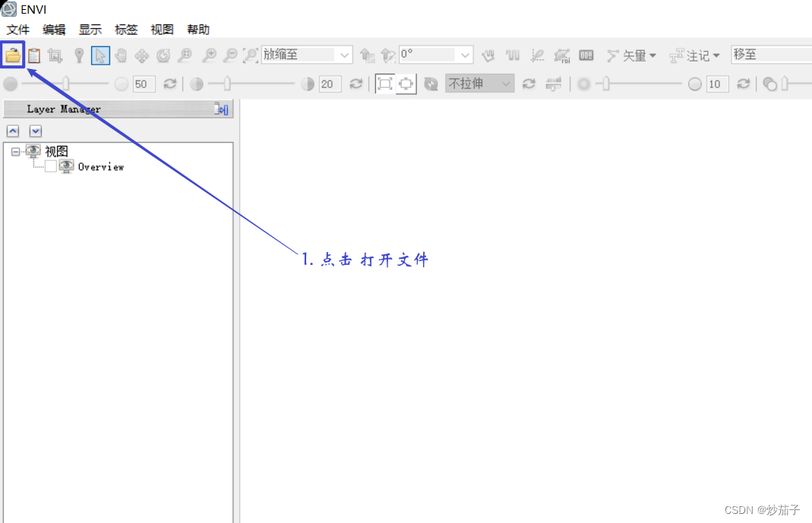Open the Data Manager clipboard icon
Viewport: 812px width, 523px height.
[x=34, y=55]
